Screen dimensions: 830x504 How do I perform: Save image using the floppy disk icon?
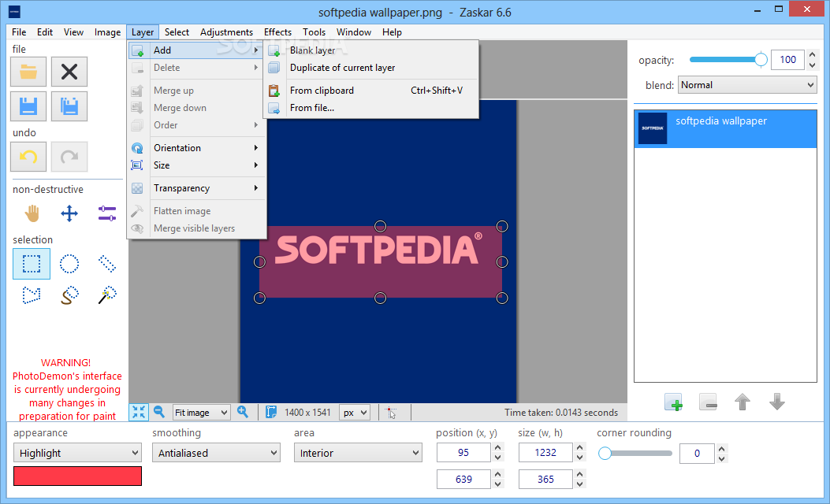pos(28,106)
